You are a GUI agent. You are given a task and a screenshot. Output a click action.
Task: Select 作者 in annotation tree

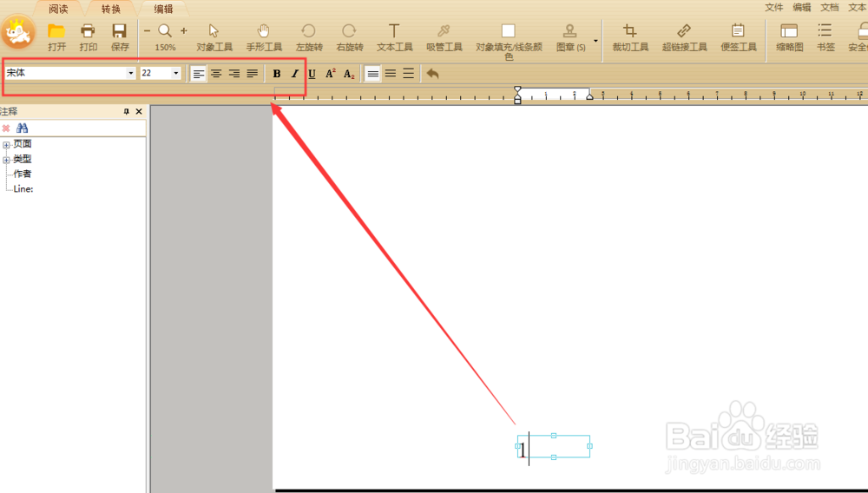(23, 174)
